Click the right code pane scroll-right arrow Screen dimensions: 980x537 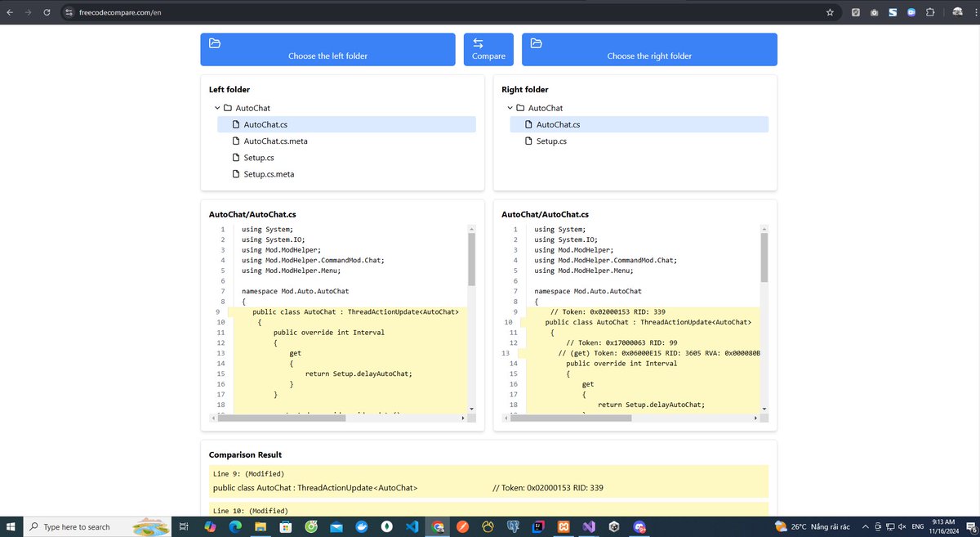pyautogui.click(x=756, y=418)
